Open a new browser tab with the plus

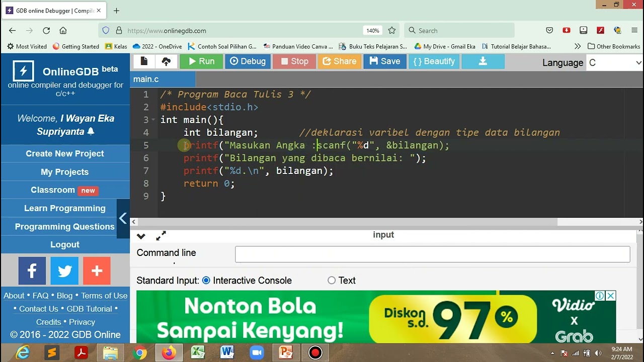(116, 11)
